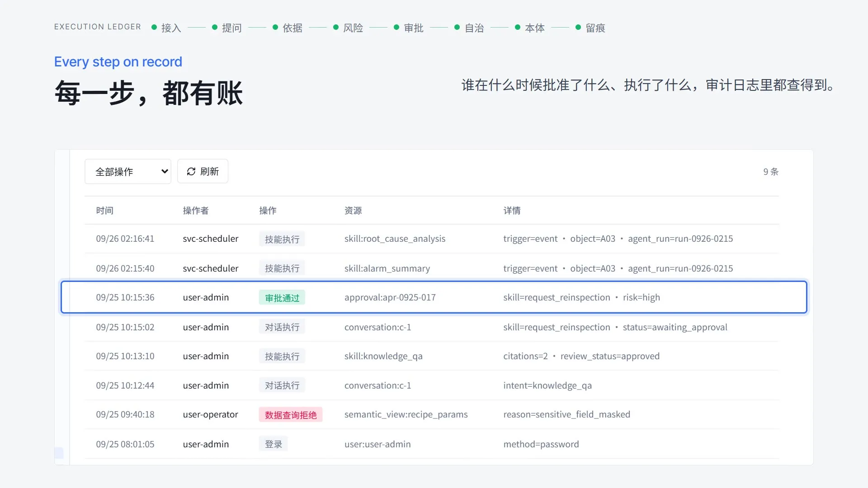Click the green 审批通过 tag
This screenshot has height=488, width=868.
282,298
